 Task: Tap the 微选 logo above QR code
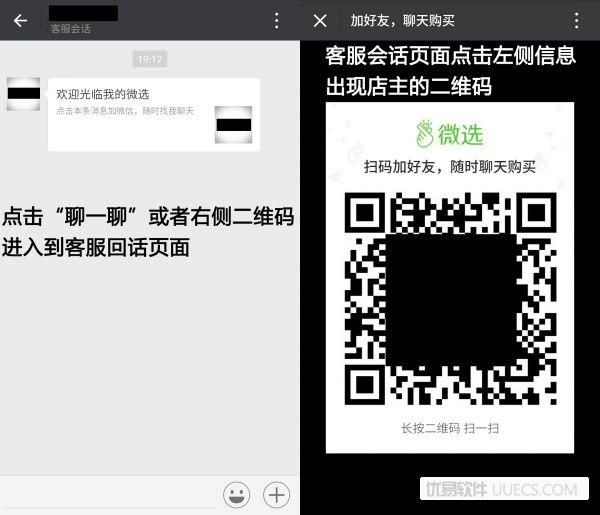pyautogui.click(x=450, y=134)
